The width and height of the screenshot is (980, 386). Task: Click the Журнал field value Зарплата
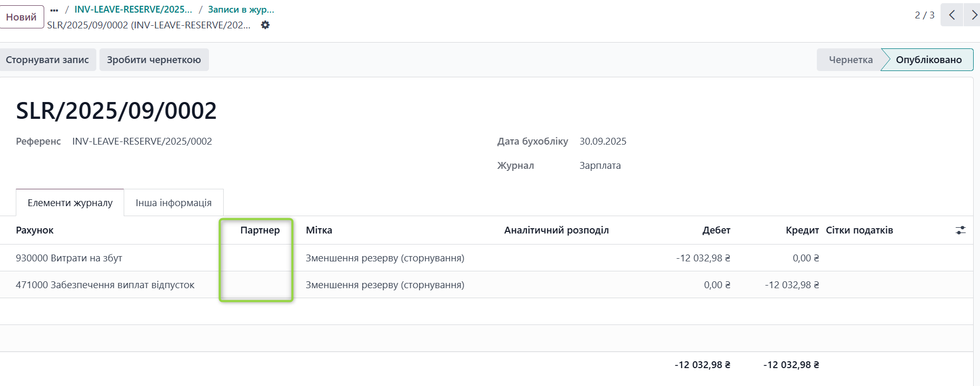point(600,166)
